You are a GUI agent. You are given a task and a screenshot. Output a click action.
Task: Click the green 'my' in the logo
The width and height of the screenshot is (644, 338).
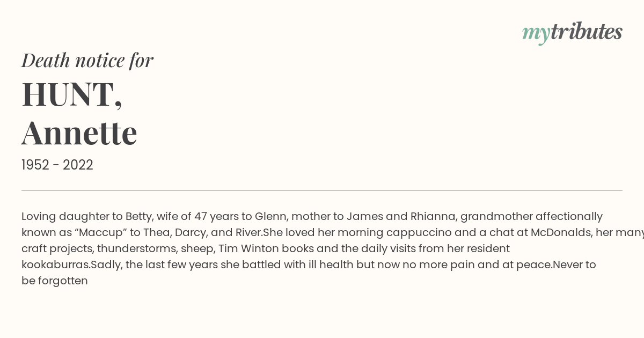pos(536,34)
